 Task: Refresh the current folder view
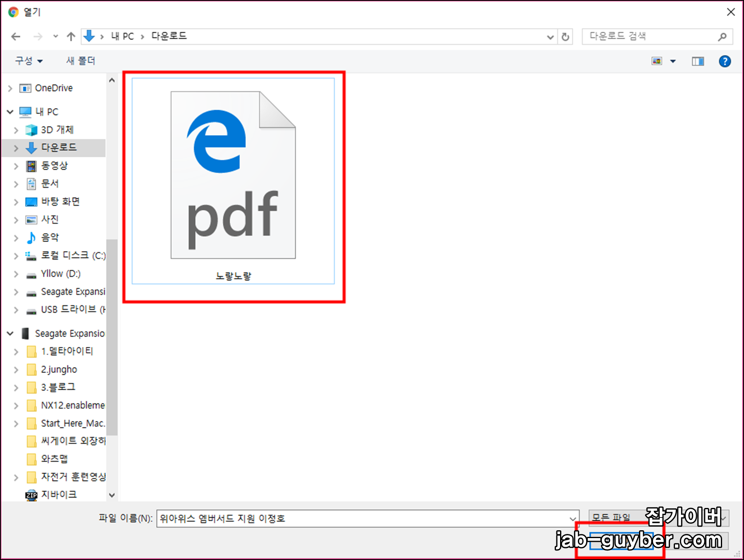point(565,37)
